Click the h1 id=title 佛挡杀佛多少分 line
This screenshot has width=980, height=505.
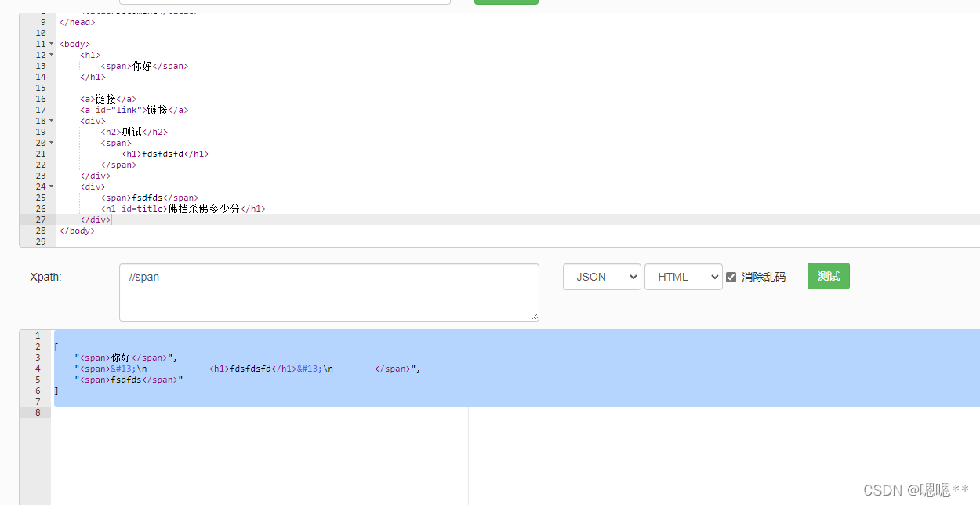pos(183,209)
